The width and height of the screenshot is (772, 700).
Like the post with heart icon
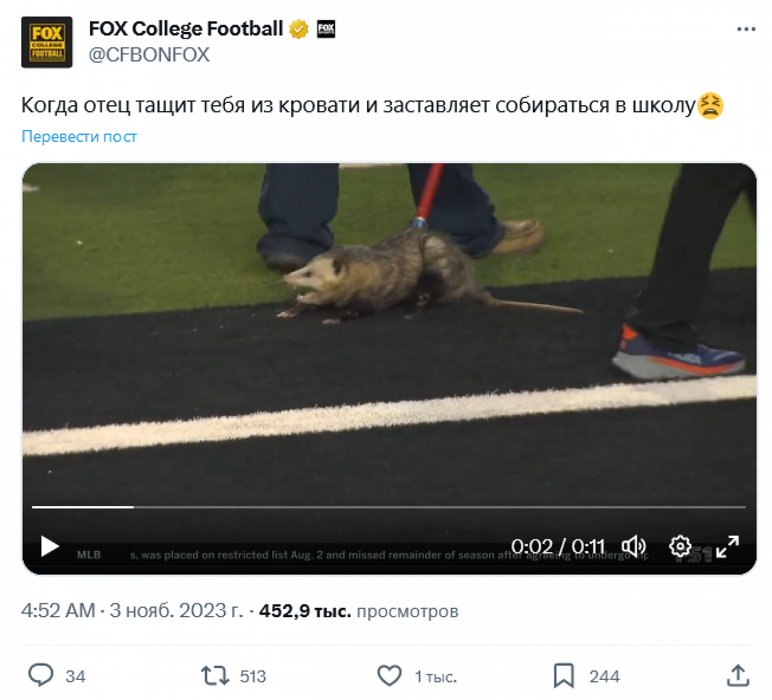[x=390, y=675]
